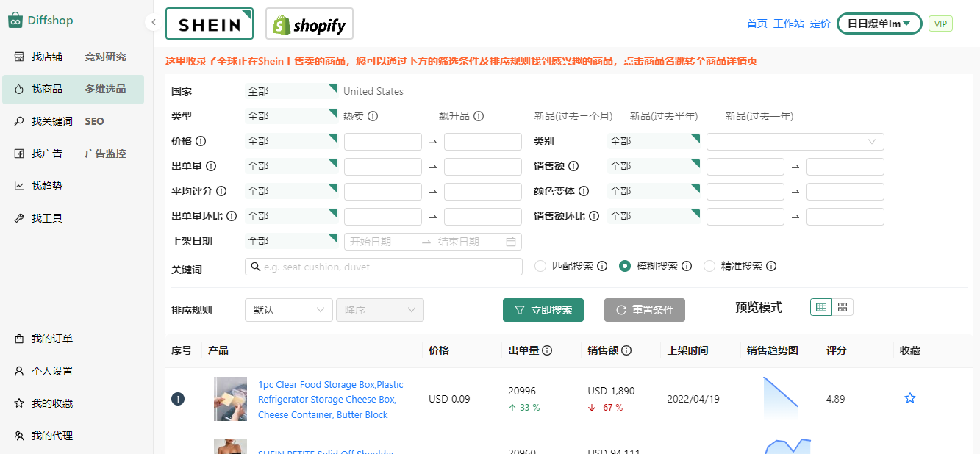Click the favorite star for product 1

(x=910, y=398)
